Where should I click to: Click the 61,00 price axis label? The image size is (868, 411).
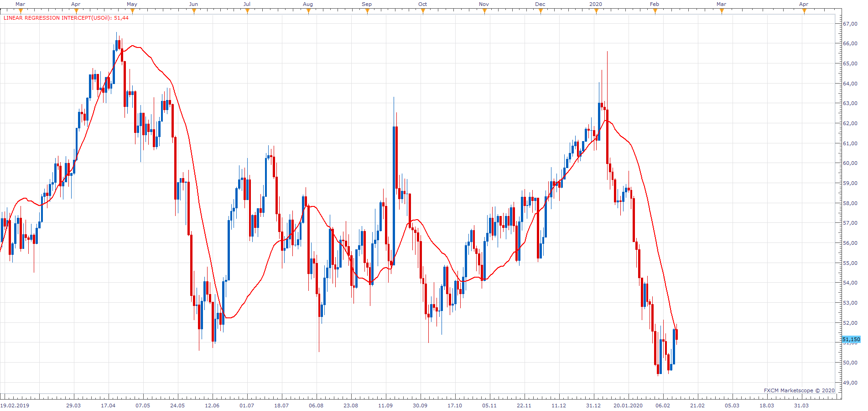pyautogui.click(x=850, y=143)
